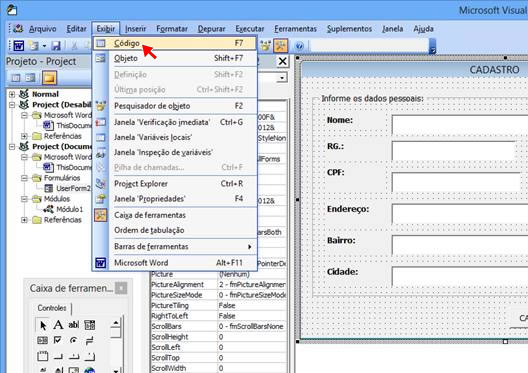Viewport: 528px width, 373px height.
Task: Select the ToggleButton control tool in toolbox
Action: tap(89, 340)
